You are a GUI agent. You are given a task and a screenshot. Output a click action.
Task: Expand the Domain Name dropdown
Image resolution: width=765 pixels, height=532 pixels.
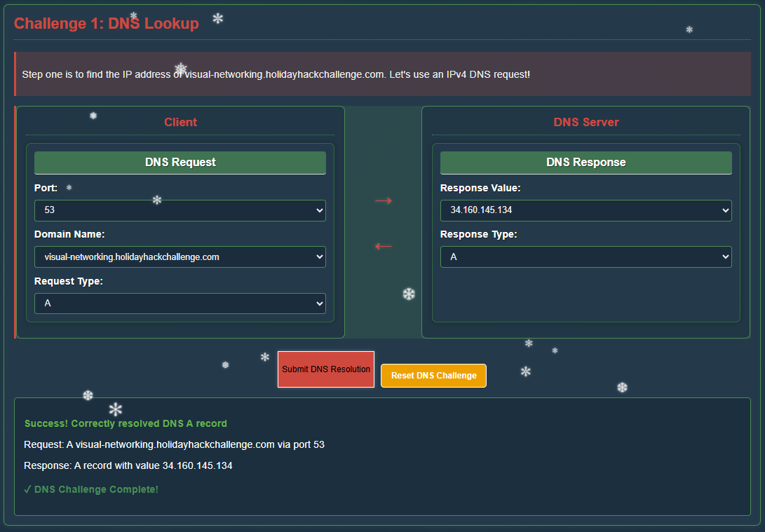tap(180, 257)
